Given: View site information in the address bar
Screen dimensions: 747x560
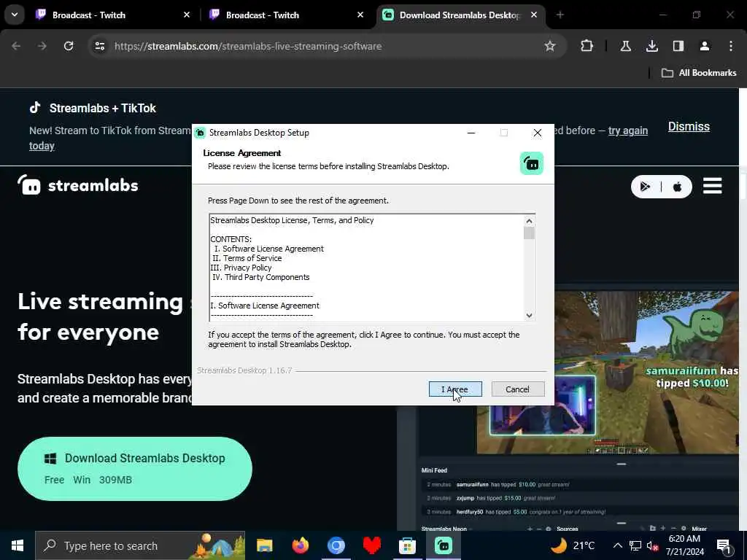Looking at the screenshot, I should coord(99,46).
